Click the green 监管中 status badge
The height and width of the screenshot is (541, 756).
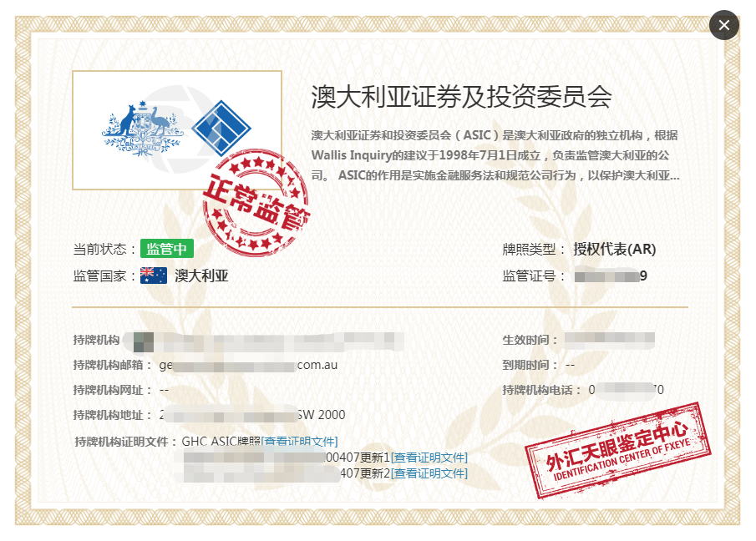[x=167, y=249]
